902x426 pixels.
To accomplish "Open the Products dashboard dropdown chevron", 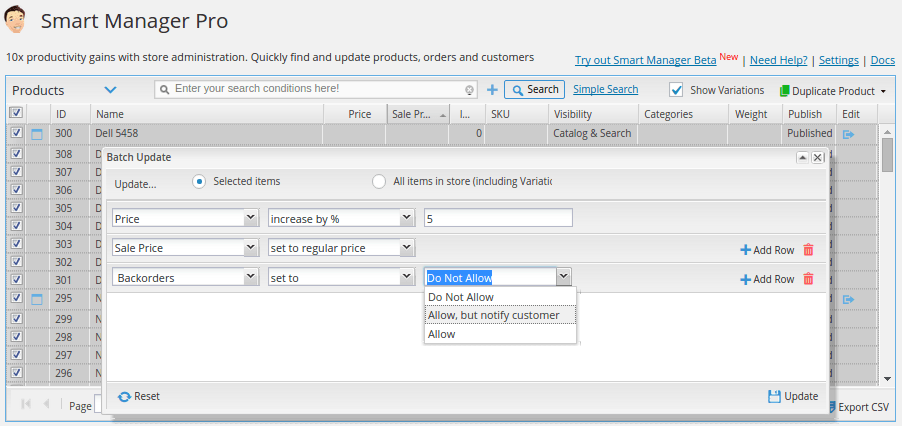I will [x=110, y=90].
